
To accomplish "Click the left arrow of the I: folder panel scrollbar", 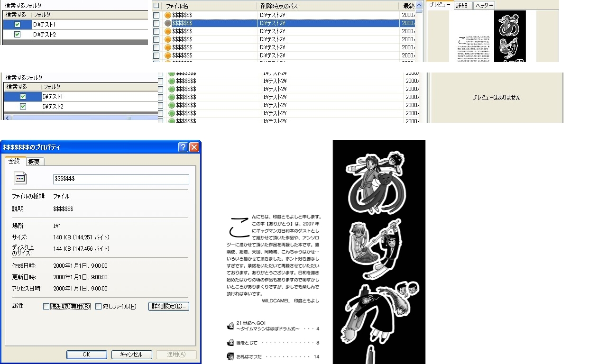I will (7, 118).
